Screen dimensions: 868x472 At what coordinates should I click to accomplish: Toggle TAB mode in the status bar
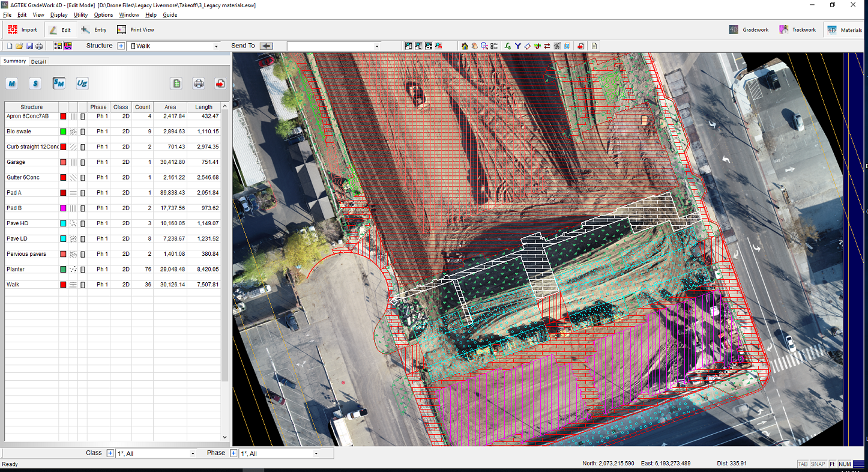(803, 464)
